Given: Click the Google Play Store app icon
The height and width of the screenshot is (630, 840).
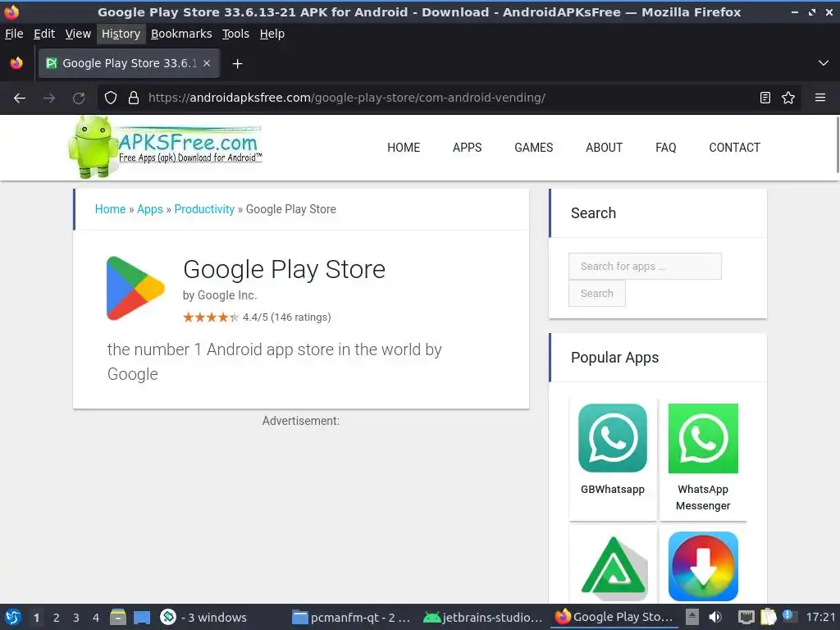Looking at the screenshot, I should (135, 288).
